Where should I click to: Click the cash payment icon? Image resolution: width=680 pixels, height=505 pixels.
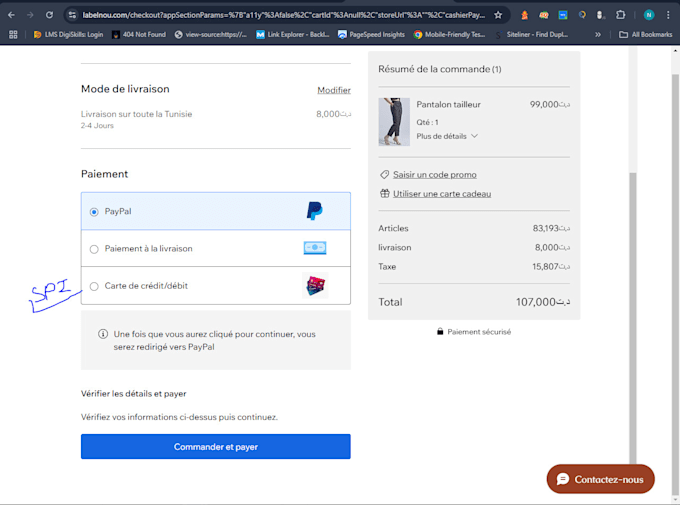(315, 248)
